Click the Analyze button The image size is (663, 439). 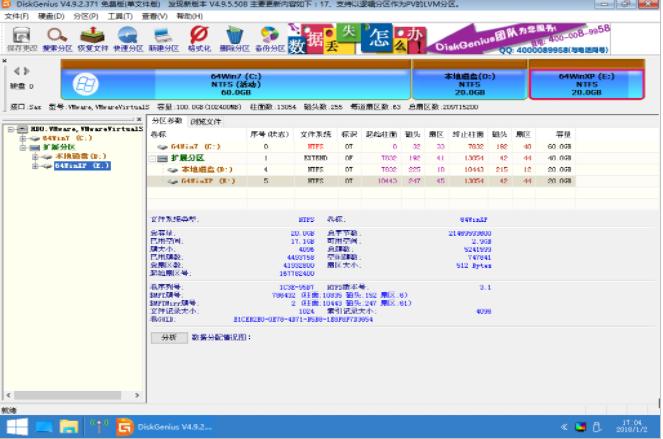click(x=169, y=337)
